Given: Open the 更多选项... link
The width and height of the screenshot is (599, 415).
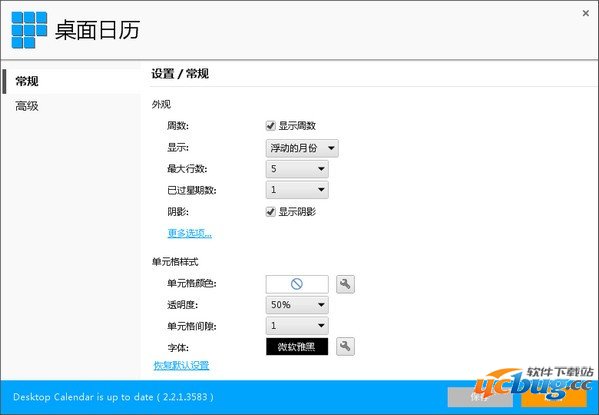Looking at the screenshot, I should [189, 233].
